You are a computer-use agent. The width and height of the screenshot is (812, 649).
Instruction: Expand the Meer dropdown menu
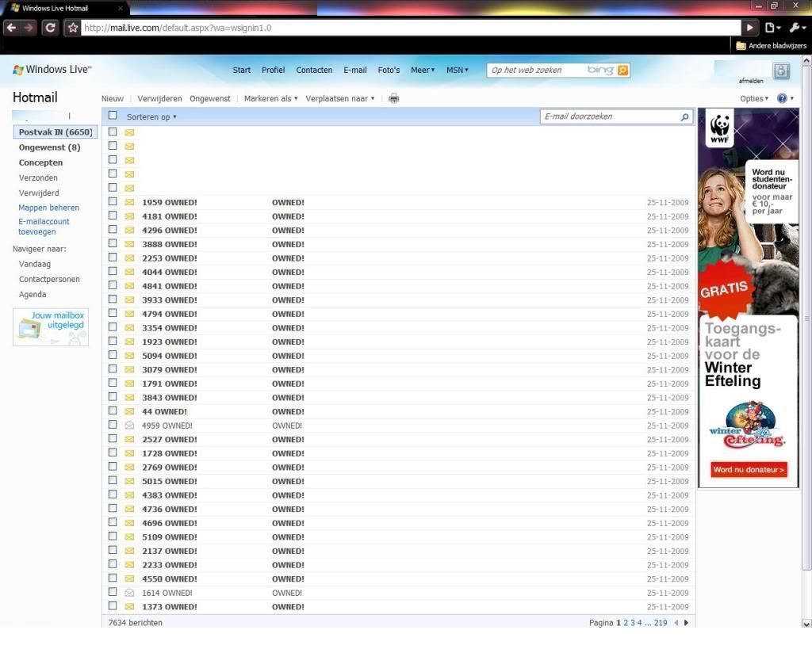pyautogui.click(x=423, y=70)
